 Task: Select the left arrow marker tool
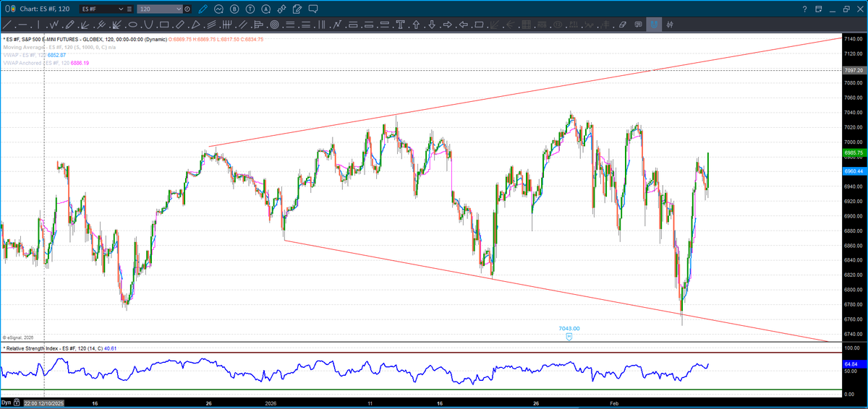[464, 25]
